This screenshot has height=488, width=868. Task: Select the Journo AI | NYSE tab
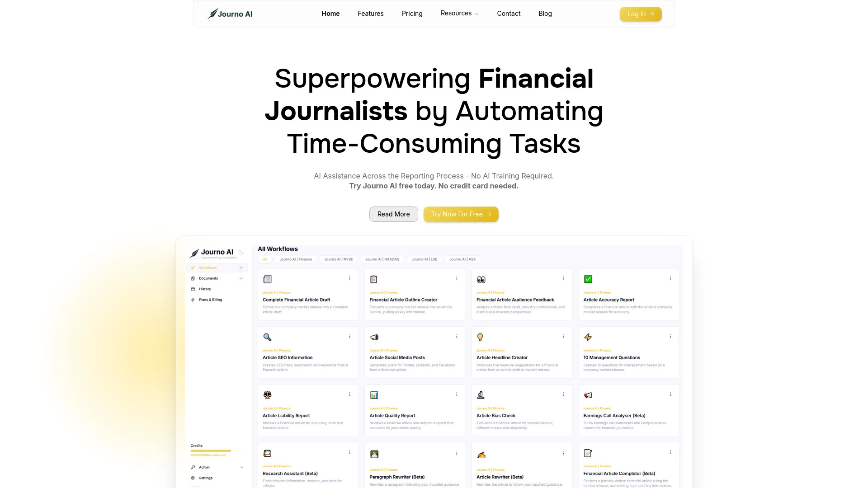pos(339,259)
